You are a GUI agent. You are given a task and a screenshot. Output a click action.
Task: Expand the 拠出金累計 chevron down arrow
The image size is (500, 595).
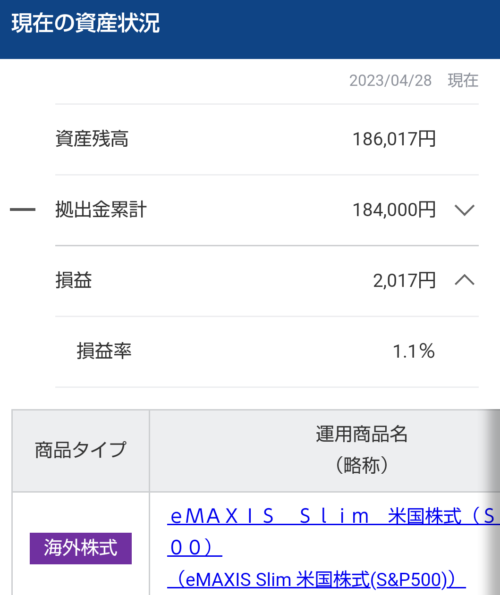pos(464,210)
